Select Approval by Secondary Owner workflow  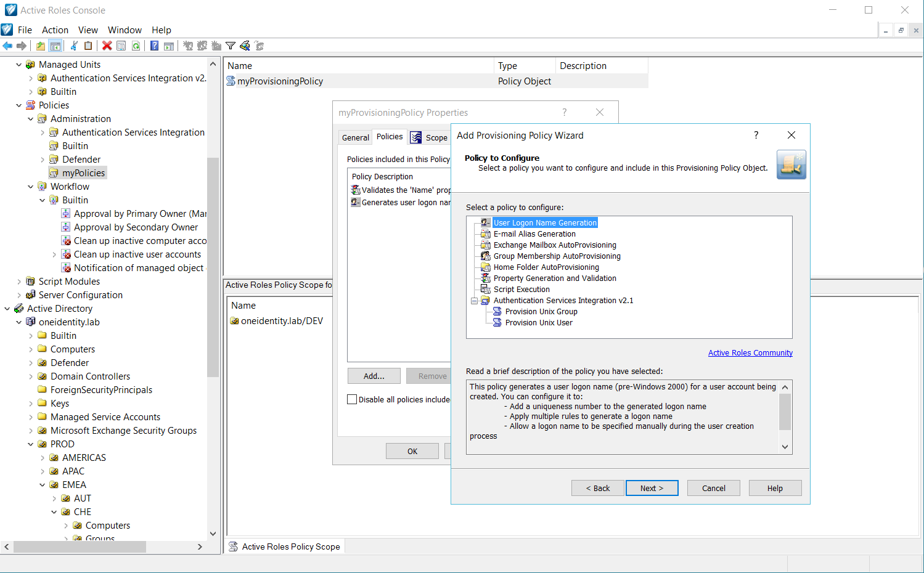tap(136, 227)
